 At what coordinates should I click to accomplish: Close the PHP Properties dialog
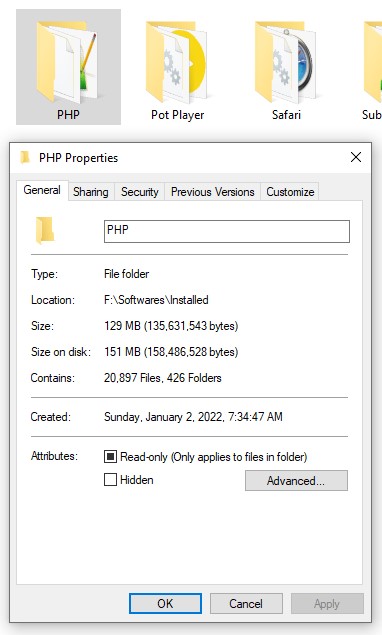click(x=356, y=157)
